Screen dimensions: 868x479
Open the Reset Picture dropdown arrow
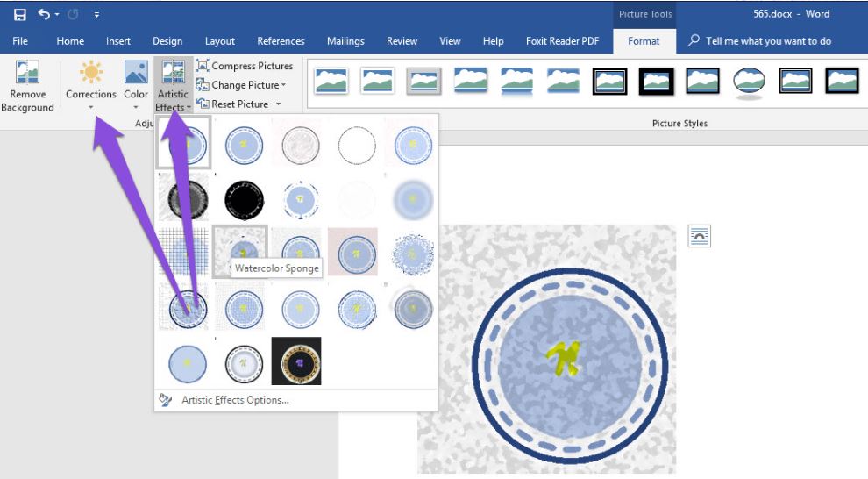278,104
